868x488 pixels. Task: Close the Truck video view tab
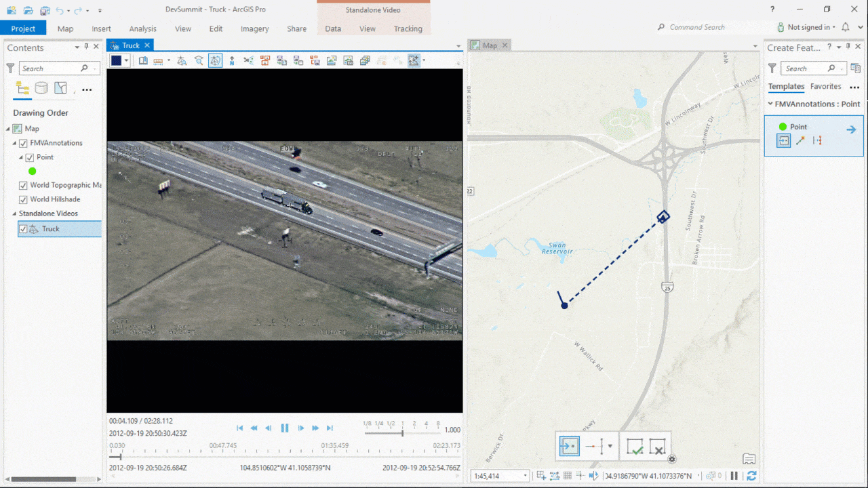tap(146, 45)
